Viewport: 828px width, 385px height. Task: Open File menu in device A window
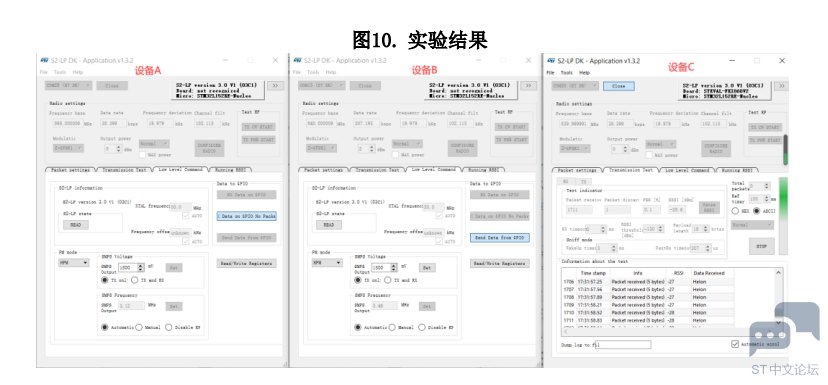tap(44, 72)
